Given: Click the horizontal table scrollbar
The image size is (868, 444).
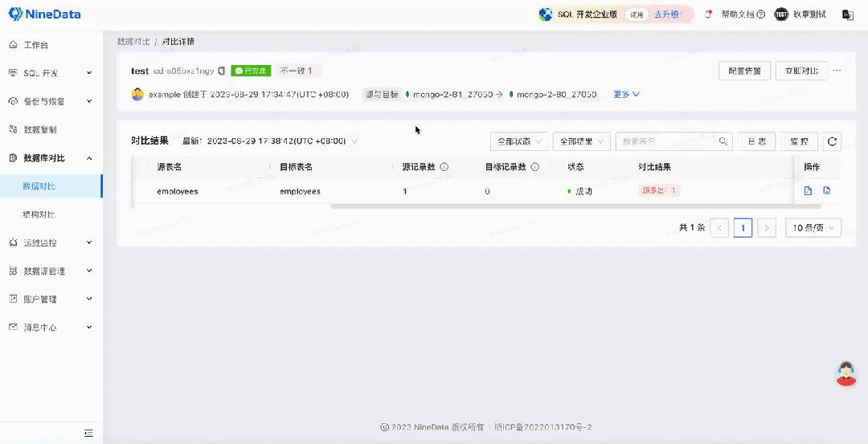Looking at the screenshot, I should point(575,206).
